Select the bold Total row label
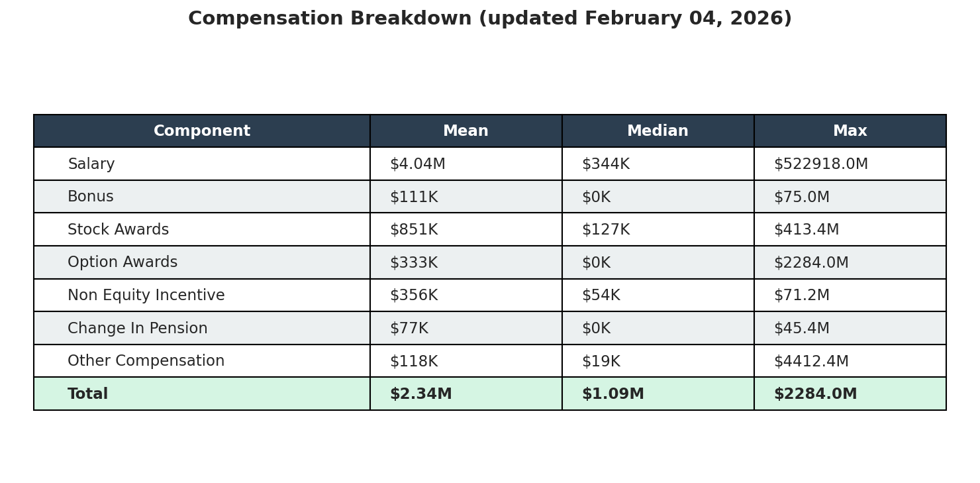The height and width of the screenshot is (483, 980). tap(87, 394)
